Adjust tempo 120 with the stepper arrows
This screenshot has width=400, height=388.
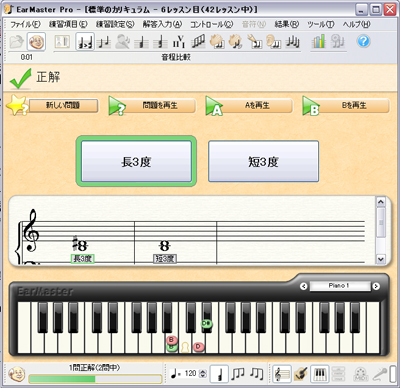203,374
